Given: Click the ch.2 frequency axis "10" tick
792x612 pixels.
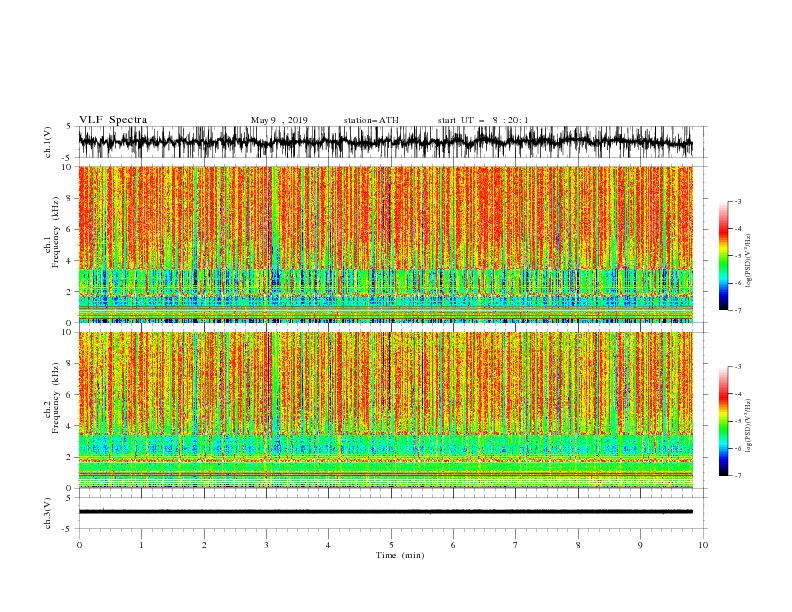Looking at the screenshot, I should (x=67, y=333).
